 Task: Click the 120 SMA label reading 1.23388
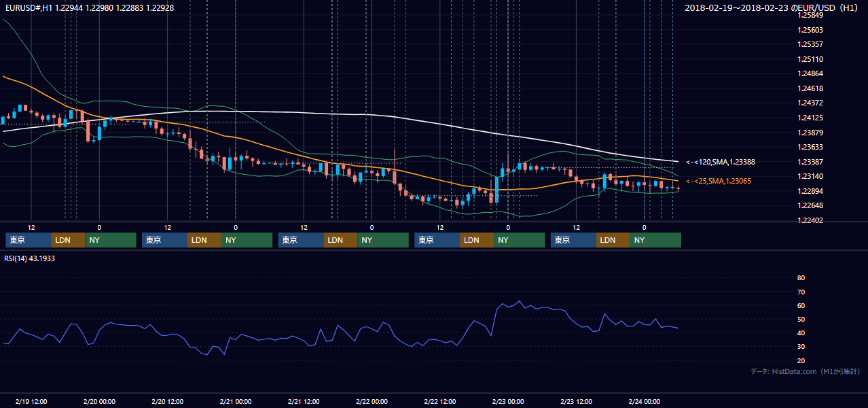point(721,163)
